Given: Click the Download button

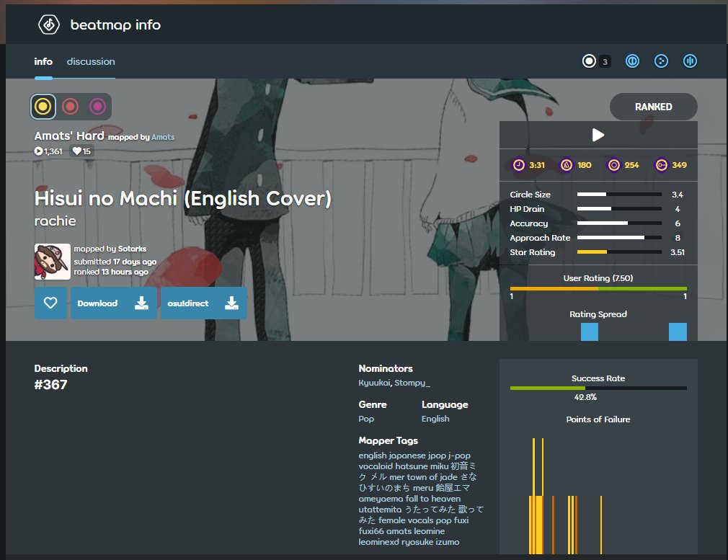Looking at the screenshot, I should (114, 303).
